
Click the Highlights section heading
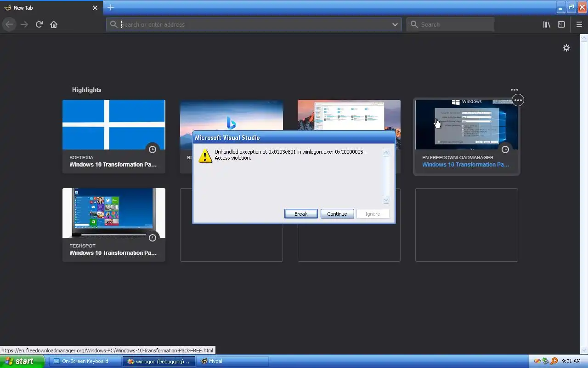pyautogui.click(x=86, y=90)
